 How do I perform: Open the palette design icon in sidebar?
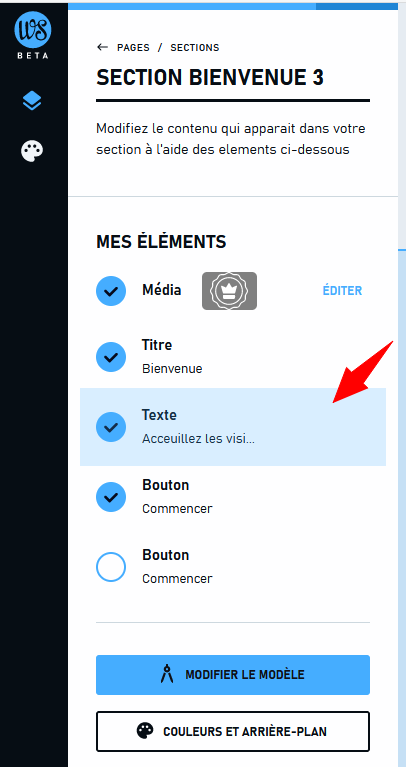[x=32, y=151]
